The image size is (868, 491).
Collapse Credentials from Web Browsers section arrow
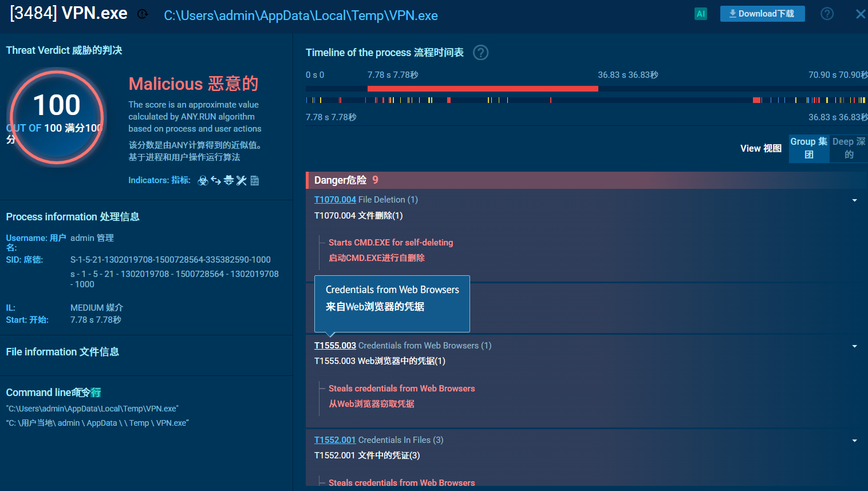(854, 346)
